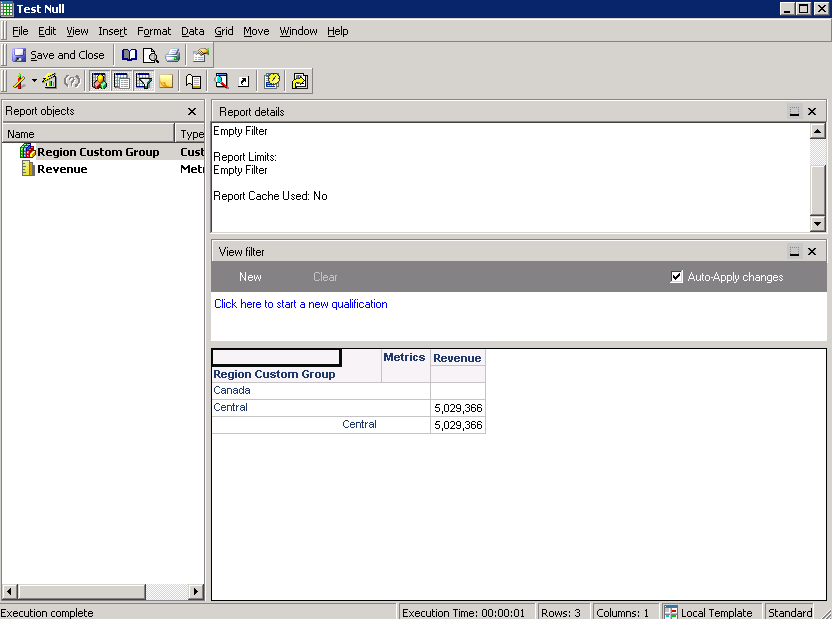Select the Design view book icon
Viewport: 832px width, 619px height.
(x=130, y=55)
